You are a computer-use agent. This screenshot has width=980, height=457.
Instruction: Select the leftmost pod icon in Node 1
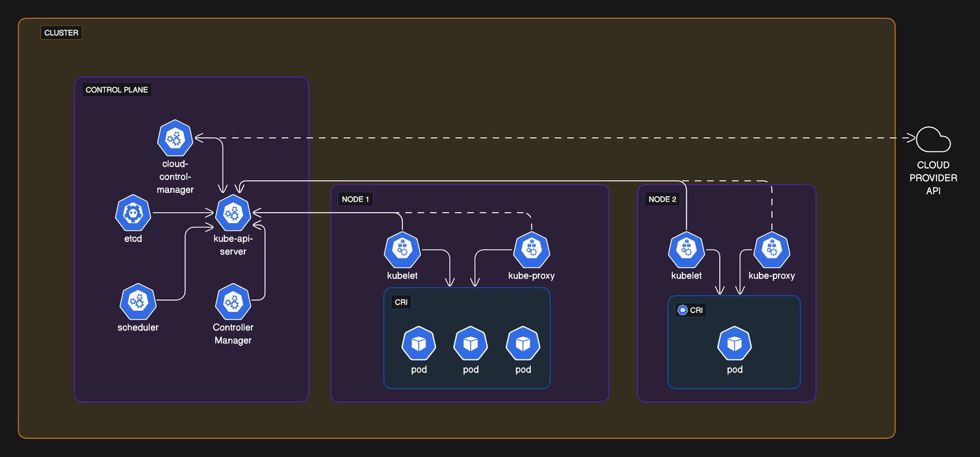point(419,344)
